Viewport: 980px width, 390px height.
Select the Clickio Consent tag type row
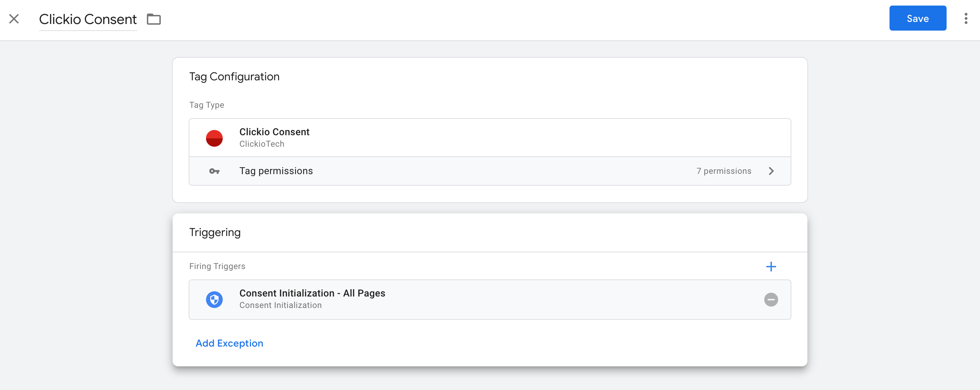click(490, 138)
